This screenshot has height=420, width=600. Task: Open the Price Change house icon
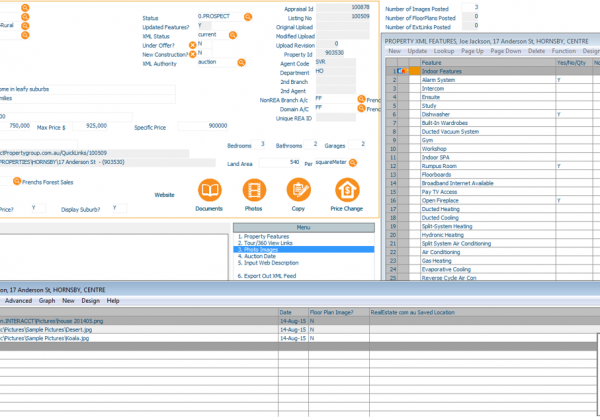(x=347, y=190)
